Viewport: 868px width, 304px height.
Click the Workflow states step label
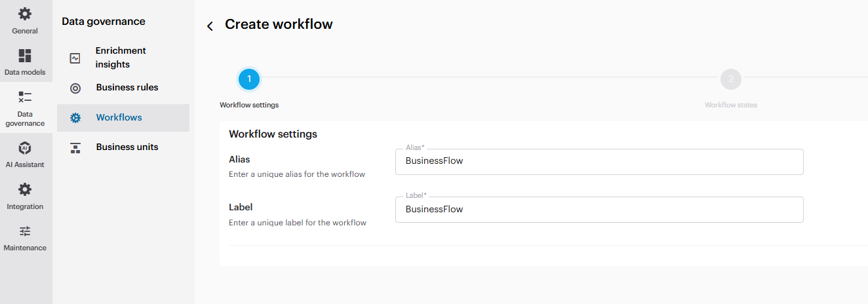coord(730,105)
